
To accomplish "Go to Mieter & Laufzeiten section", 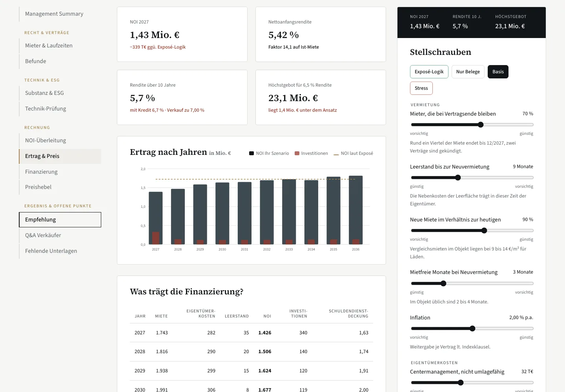I will click(x=60, y=45).
